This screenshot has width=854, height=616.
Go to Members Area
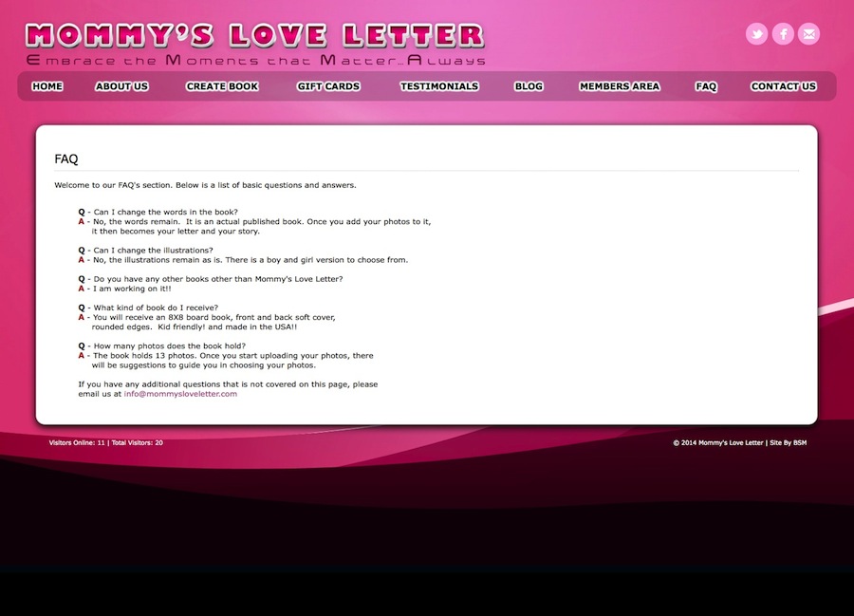(x=620, y=86)
